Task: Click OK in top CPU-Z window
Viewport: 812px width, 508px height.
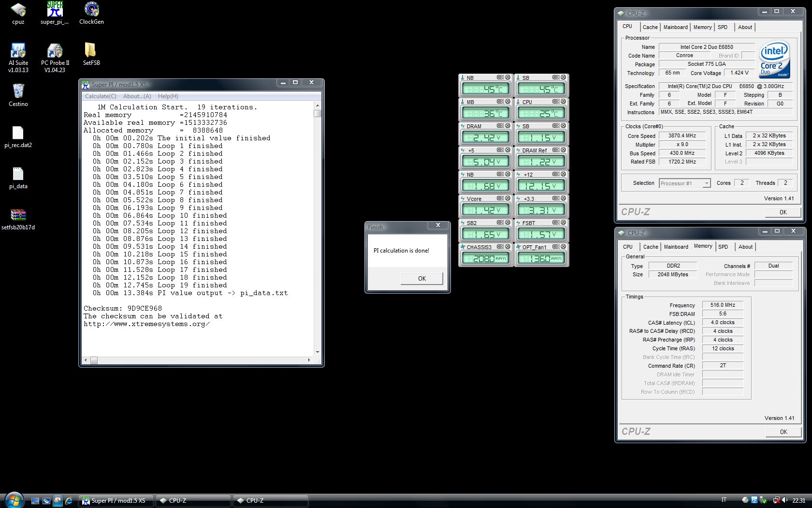Action: point(783,212)
